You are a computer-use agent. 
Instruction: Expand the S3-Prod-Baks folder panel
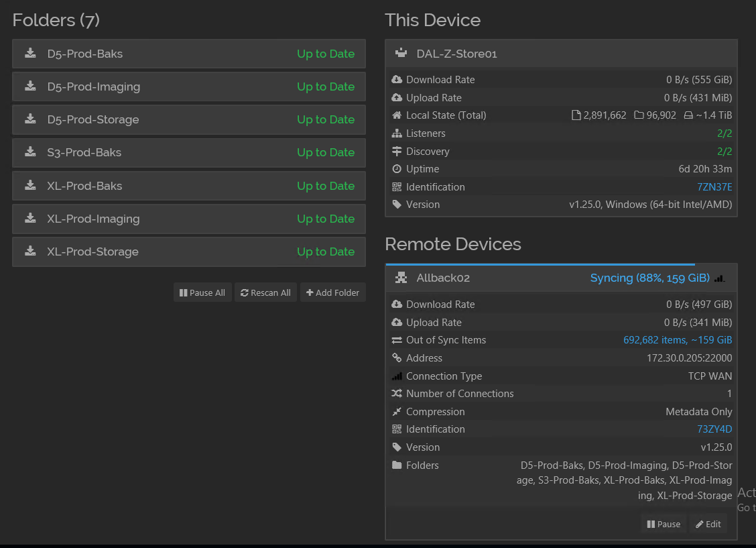189,152
